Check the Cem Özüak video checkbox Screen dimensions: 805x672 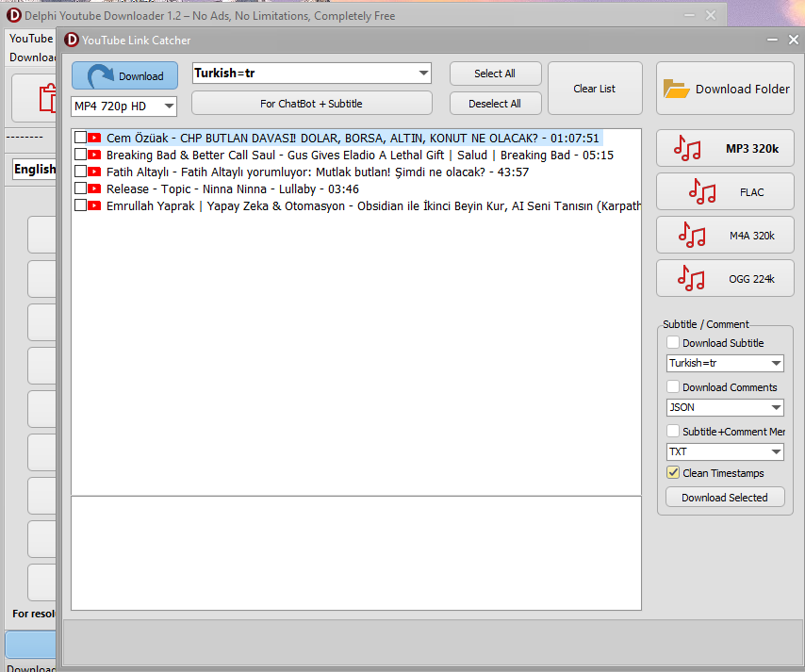[80, 138]
